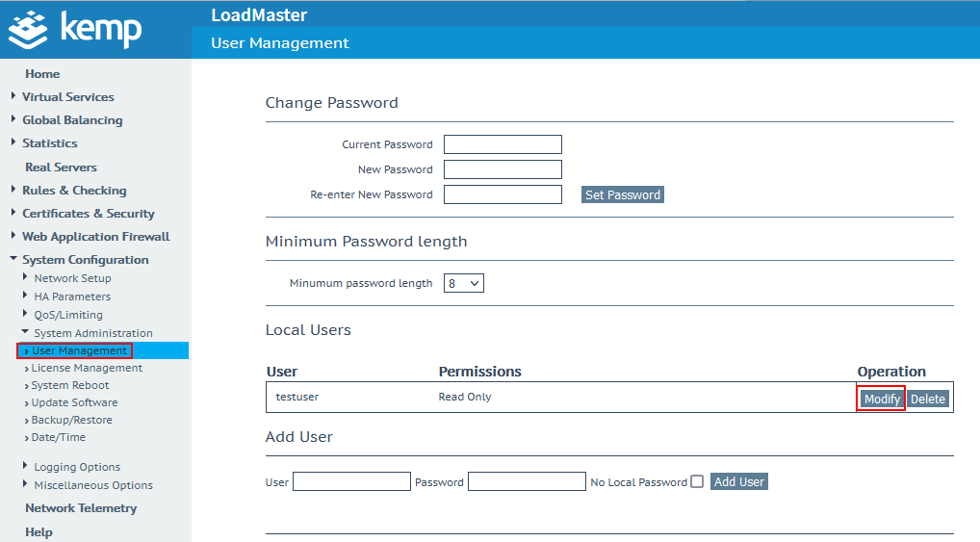980x542 pixels.
Task: Expand the Virtual Services arrow
Action: click(x=13, y=96)
